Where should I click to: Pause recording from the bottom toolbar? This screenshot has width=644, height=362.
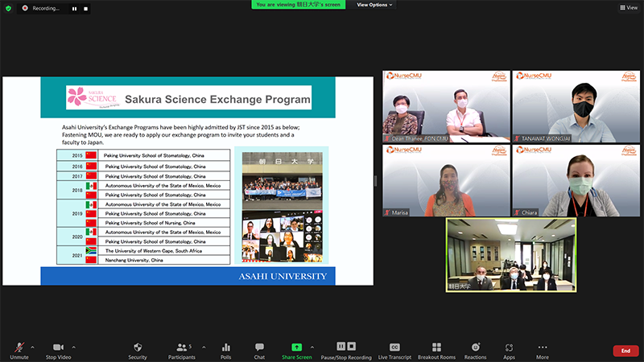341,347
